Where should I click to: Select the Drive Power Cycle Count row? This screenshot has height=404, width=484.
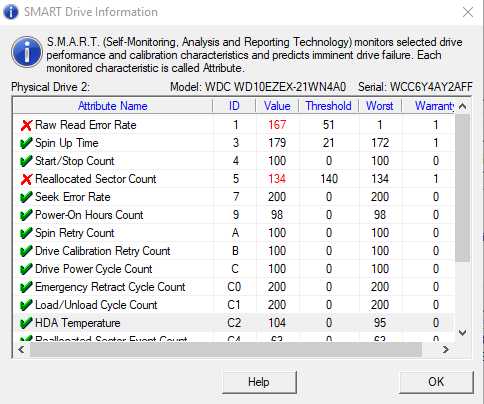point(233,269)
